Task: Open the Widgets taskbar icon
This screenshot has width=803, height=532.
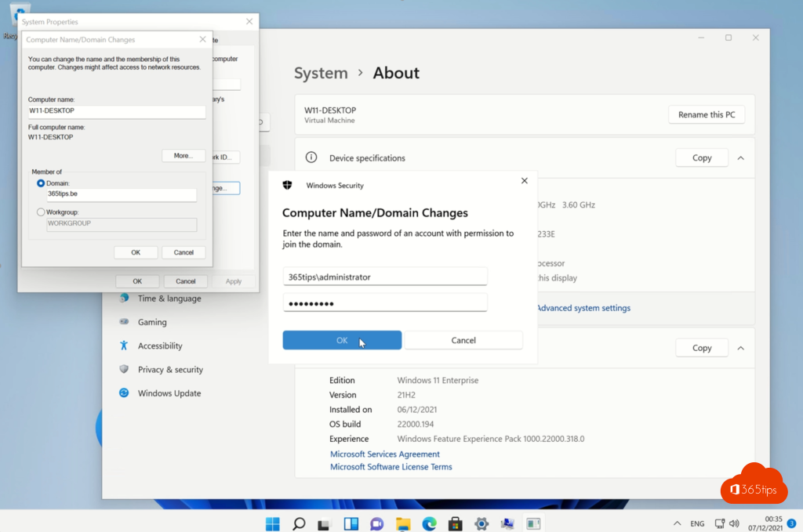Action: click(351, 524)
